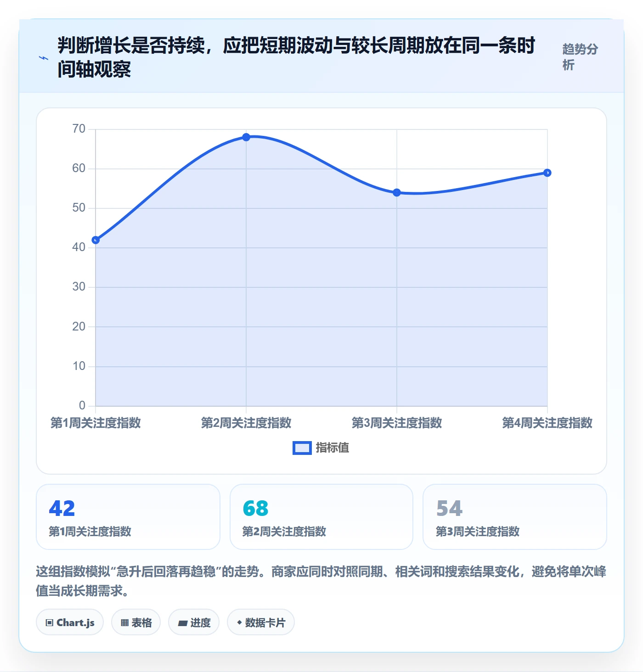The image size is (643, 672).
Task: Click the lightning bolt icon beside the title
Action: point(44,58)
